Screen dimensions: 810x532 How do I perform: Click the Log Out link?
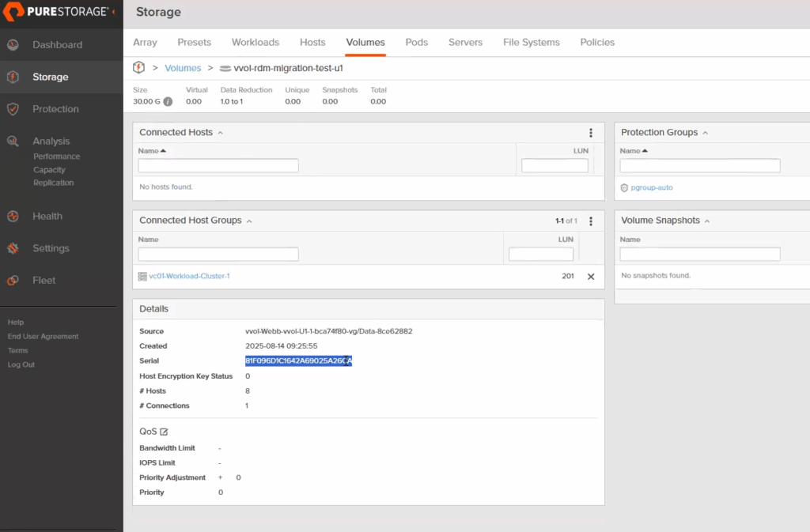21,364
